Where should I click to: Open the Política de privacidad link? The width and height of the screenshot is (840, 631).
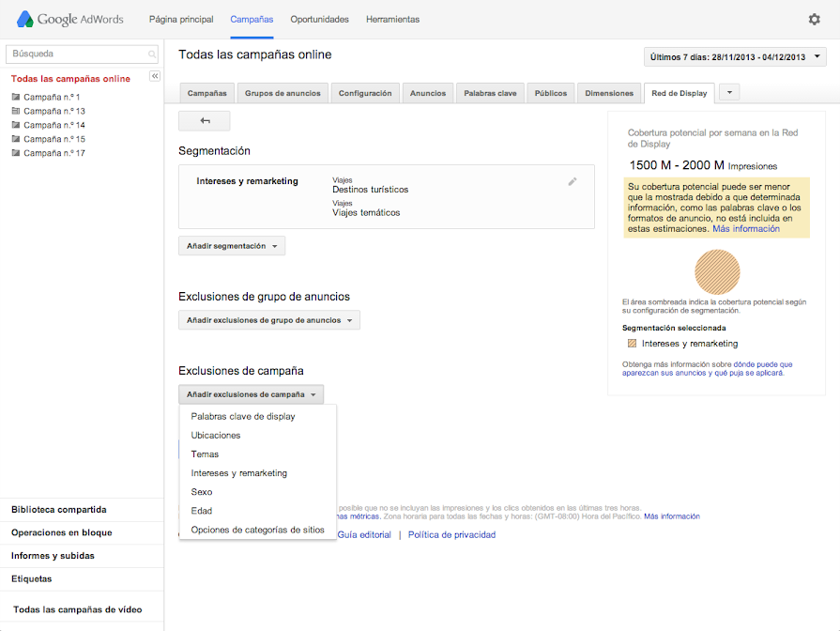pyautogui.click(x=451, y=534)
